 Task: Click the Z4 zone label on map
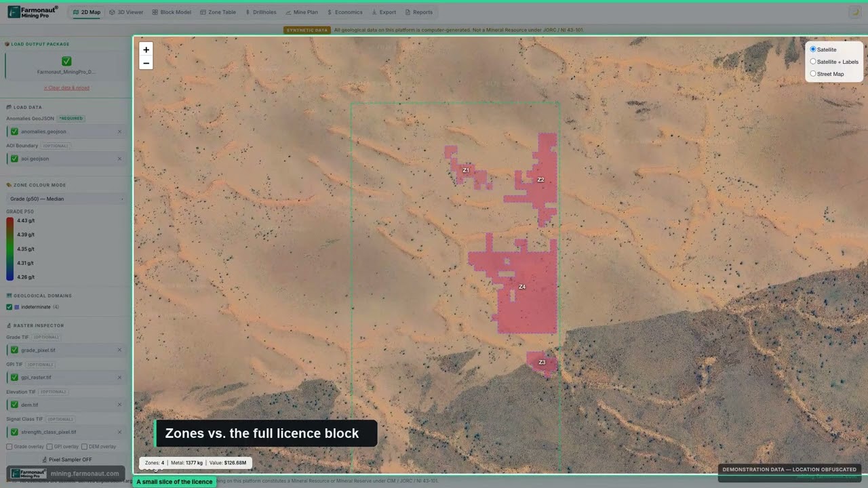click(x=522, y=287)
